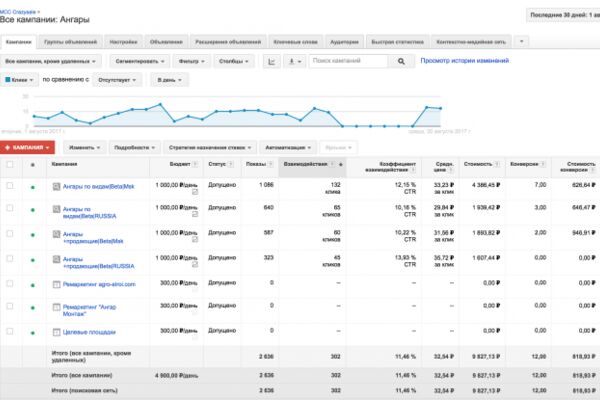This screenshot has height=400, width=600.
Task: Tick checkbox for Ремаркетинг "Ангар Монтаж"
Action: [x=10, y=306]
